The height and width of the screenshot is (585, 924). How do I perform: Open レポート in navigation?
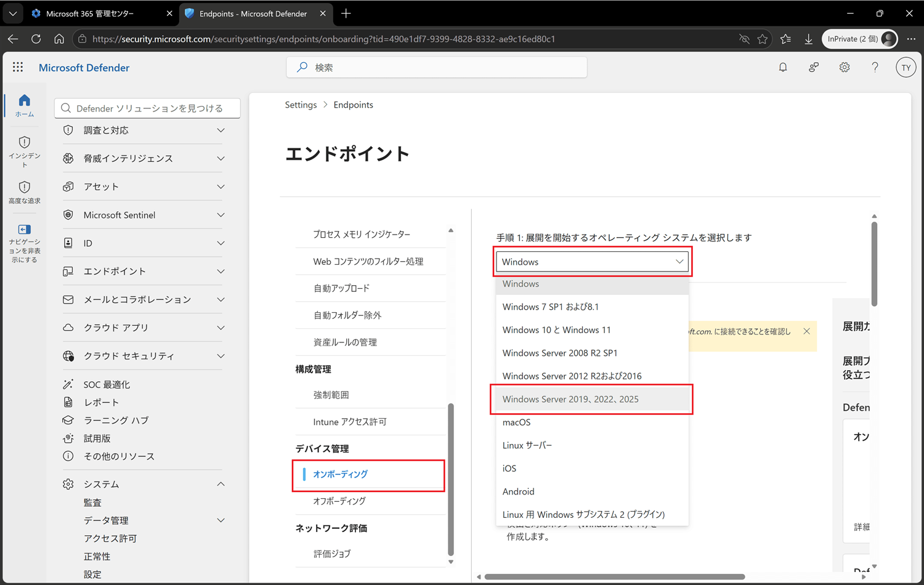[101, 402]
